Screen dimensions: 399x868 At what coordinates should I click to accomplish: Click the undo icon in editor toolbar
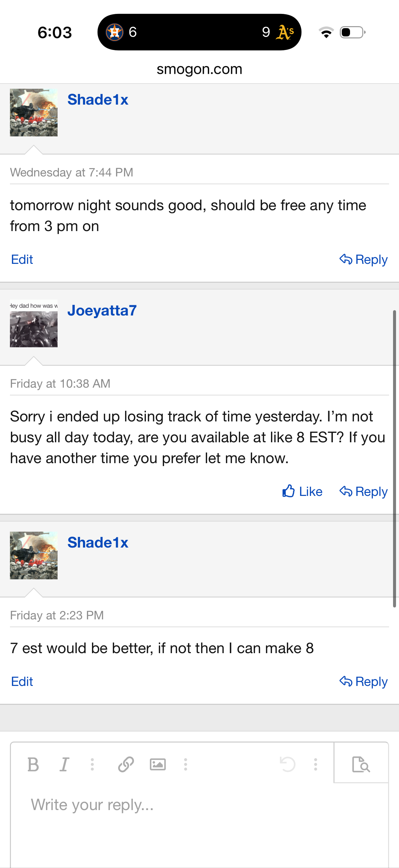[x=288, y=764]
